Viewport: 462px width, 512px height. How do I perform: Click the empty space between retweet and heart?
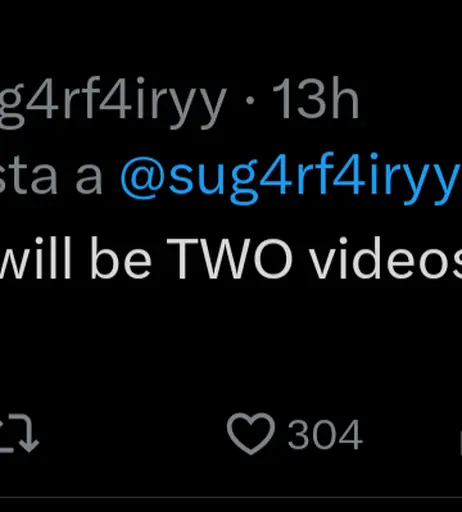click(133, 433)
